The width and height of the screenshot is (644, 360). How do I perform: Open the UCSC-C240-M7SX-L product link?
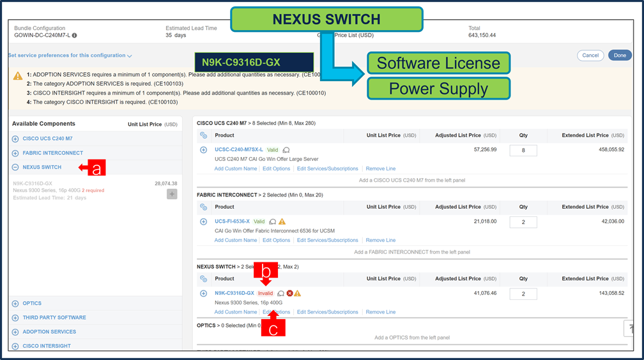pyautogui.click(x=239, y=150)
